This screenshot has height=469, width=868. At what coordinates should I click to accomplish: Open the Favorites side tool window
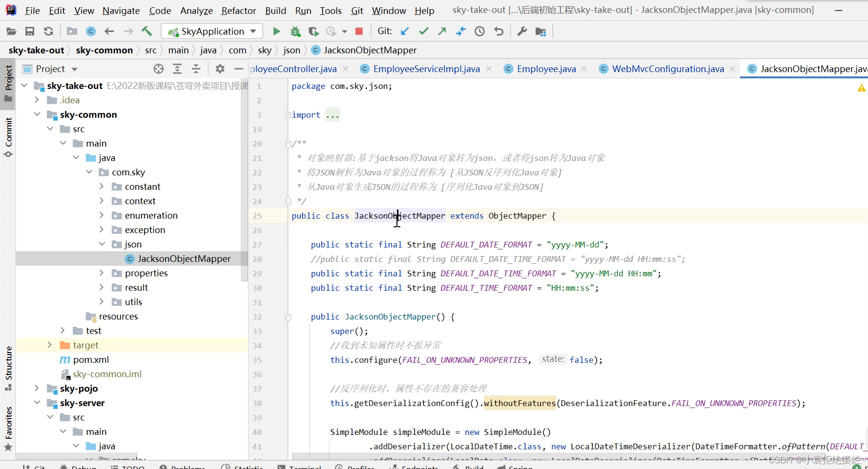[x=8, y=429]
